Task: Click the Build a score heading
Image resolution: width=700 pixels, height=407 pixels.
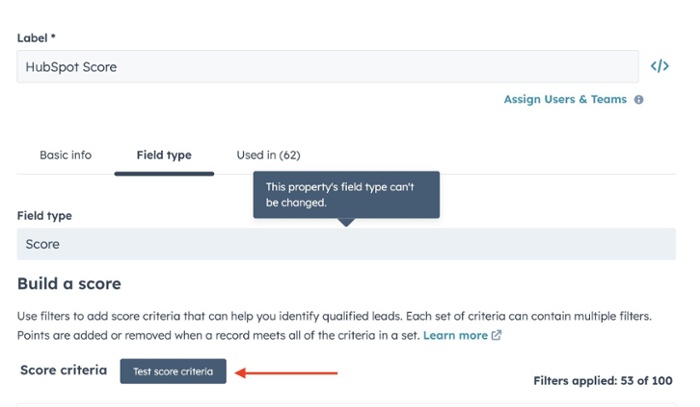Action: click(69, 284)
